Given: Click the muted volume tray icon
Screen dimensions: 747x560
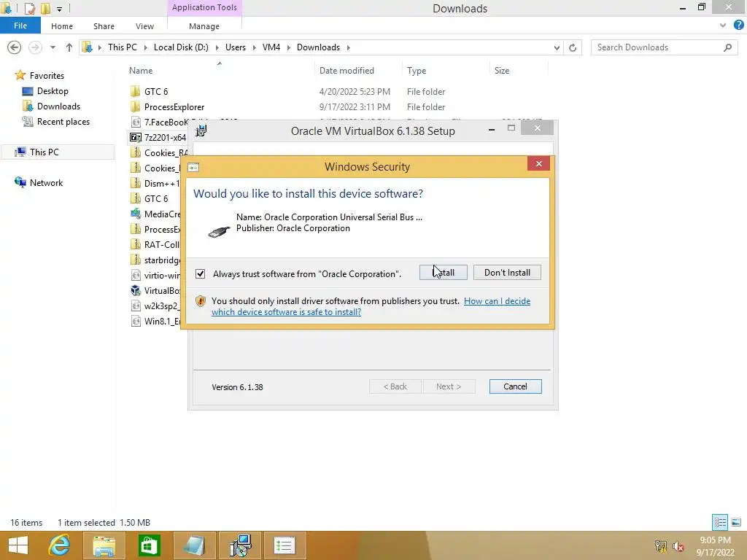Looking at the screenshot, I should 678,546.
